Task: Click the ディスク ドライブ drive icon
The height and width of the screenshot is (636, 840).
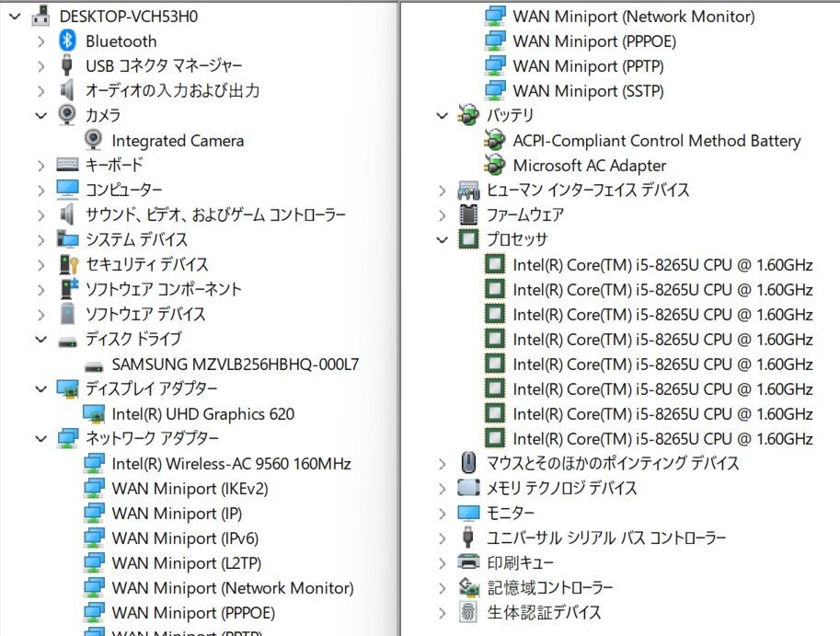Action: point(67,341)
